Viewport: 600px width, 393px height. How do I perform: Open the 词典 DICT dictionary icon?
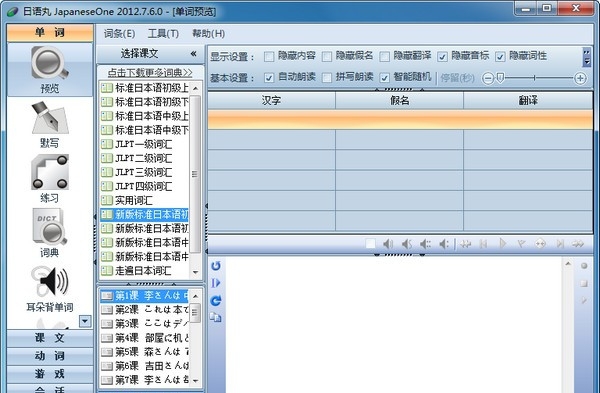pos(50,233)
